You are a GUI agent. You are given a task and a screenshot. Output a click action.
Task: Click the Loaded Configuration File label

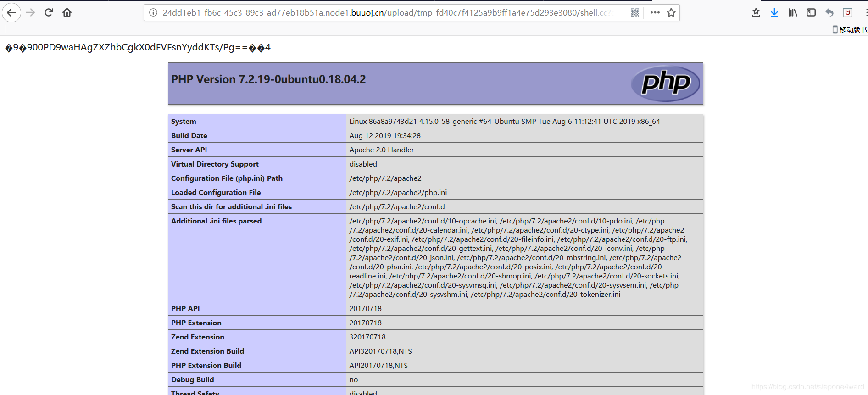point(216,193)
